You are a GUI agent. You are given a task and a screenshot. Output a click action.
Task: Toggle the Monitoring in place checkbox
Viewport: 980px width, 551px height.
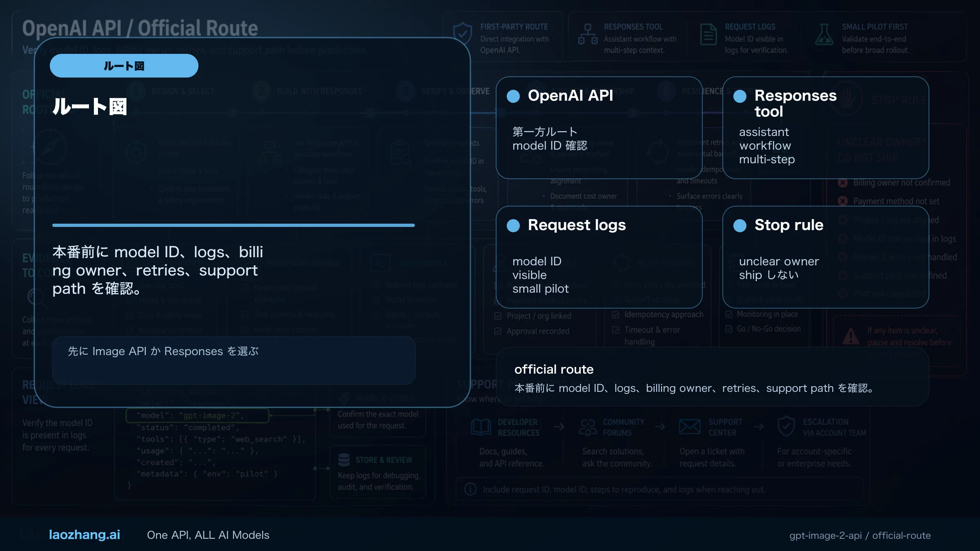(729, 314)
